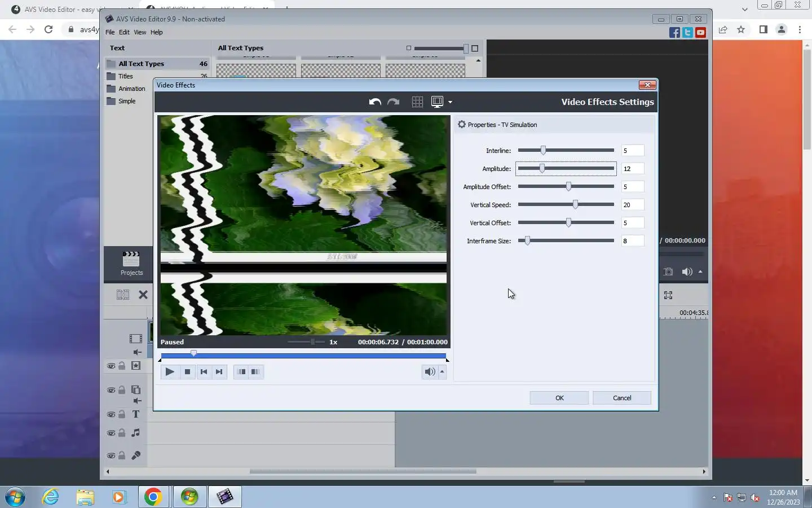Toggle visibility of the music track
Viewport: 812px width, 508px height.
111,433
